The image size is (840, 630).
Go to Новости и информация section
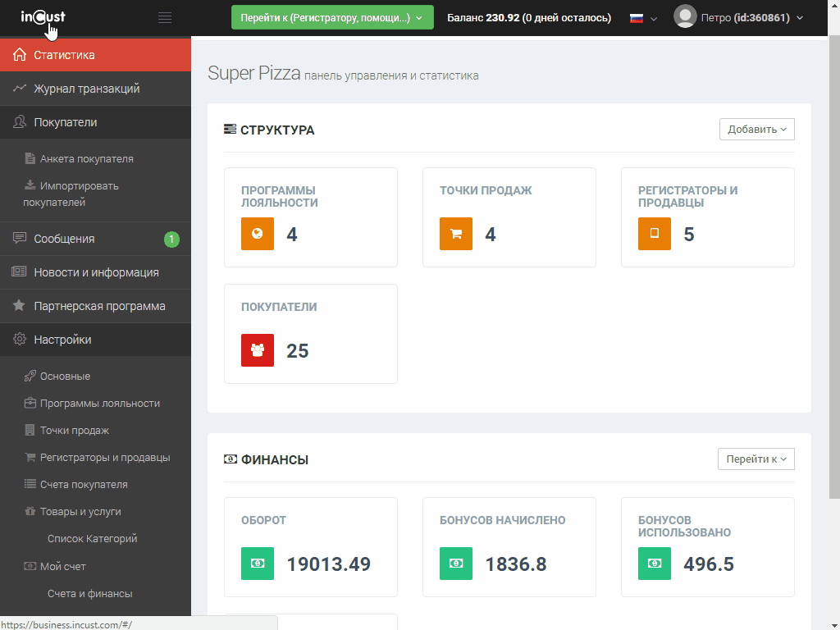[x=96, y=272]
